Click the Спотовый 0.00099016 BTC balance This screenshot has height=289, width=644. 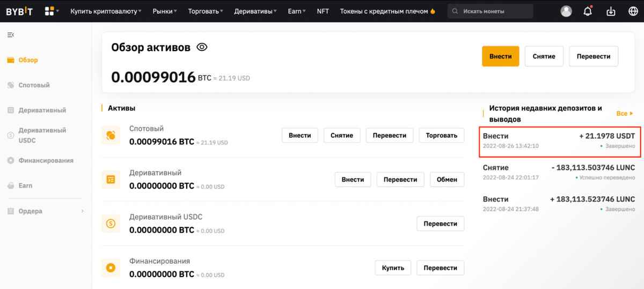pyautogui.click(x=162, y=142)
